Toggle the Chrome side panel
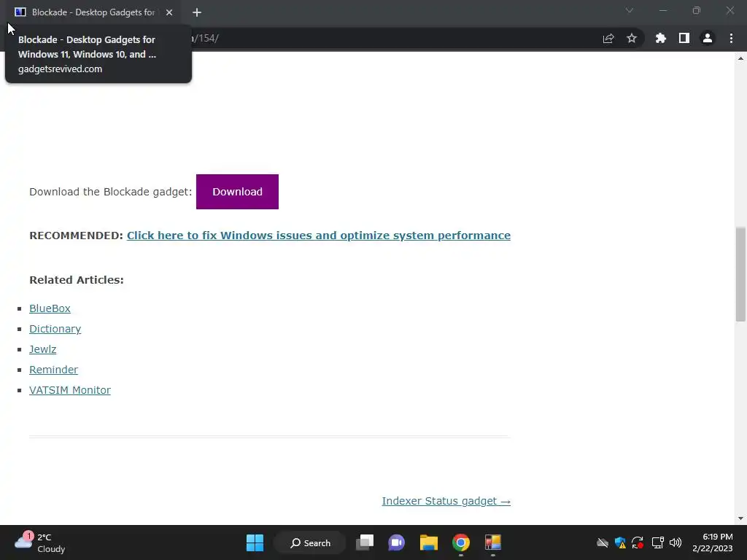The height and width of the screenshot is (560, 747). [x=684, y=38]
